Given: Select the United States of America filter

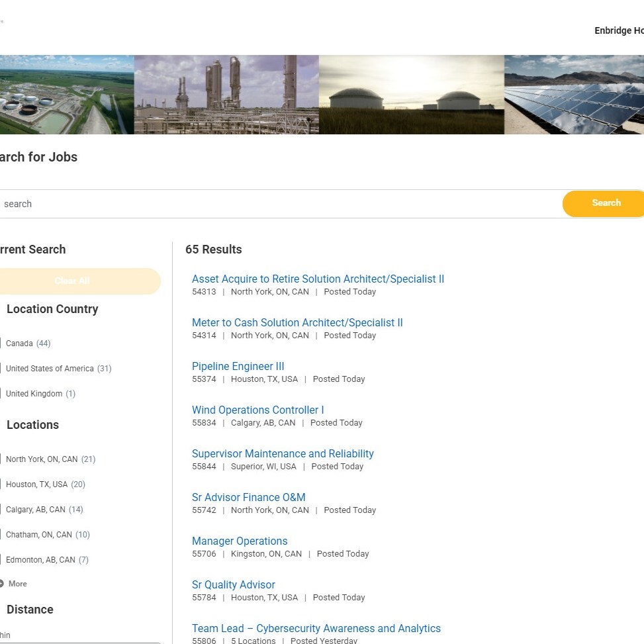Looking at the screenshot, I should pos(1,369).
